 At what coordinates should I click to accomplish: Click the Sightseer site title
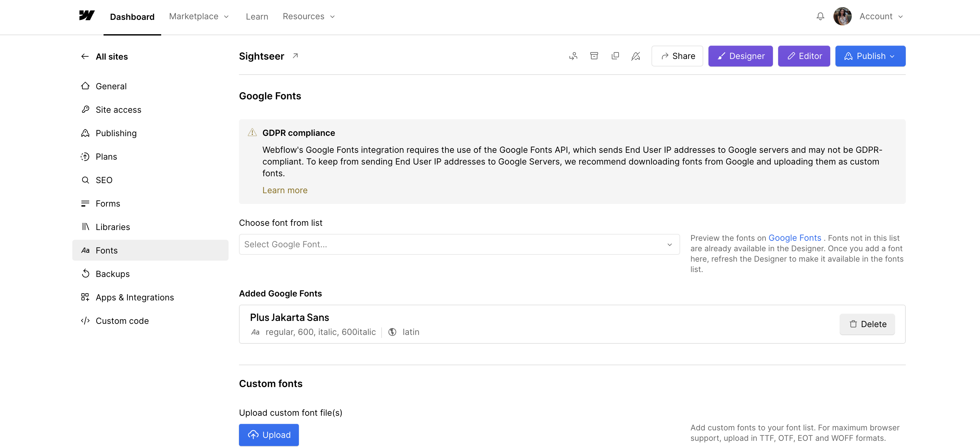261,56
